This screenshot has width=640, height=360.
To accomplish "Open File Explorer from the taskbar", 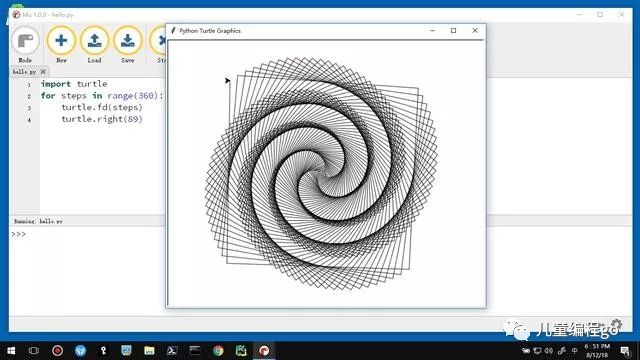I will click(x=149, y=351).
